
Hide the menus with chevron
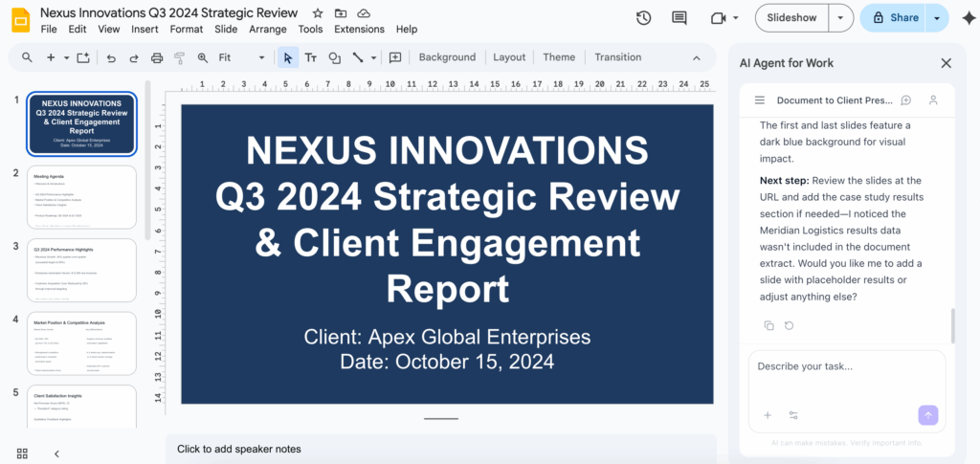pos(697,57)
